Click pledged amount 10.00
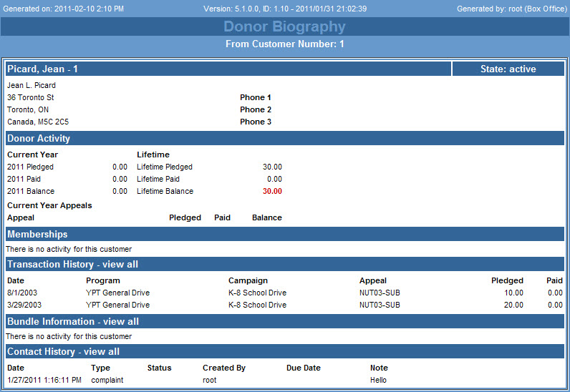This screenshot has width=570, height=392. pyautogui.click(x=513, y=293)
